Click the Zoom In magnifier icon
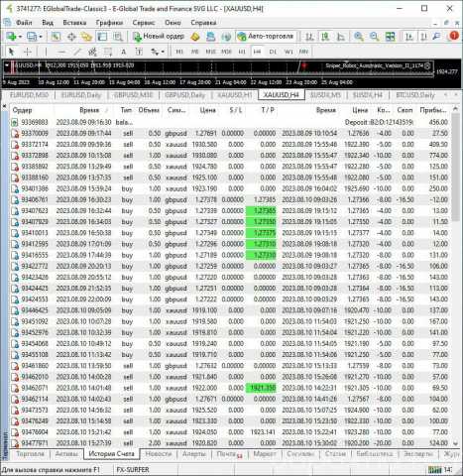The width and height of the screenshot is (463, 476). (x=359, y=37)
